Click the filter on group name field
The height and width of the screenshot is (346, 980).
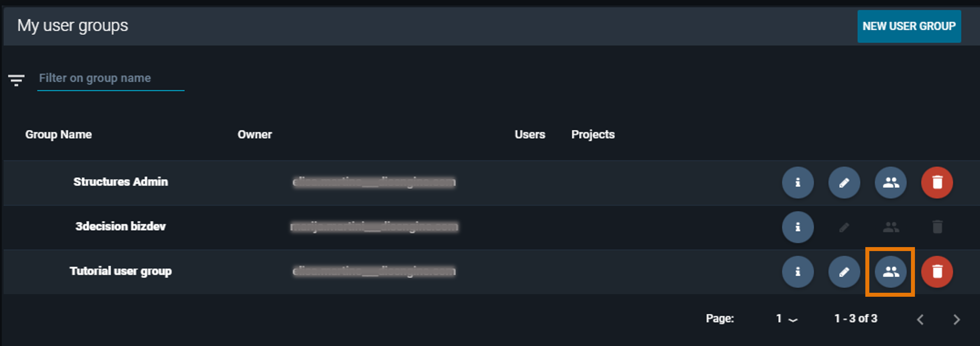(x=110, y=78)
